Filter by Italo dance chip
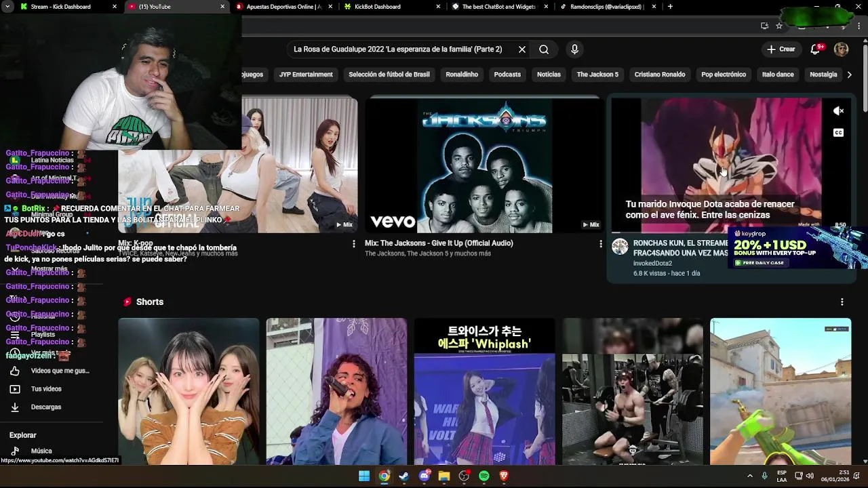The width and height of the screenshot is (868, 488). point(778,75)
